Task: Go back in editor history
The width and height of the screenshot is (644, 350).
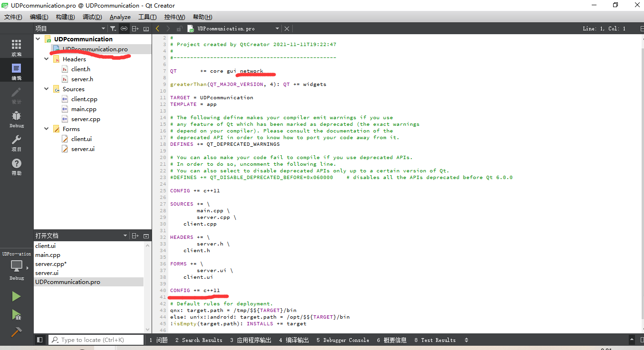Action: (x=157, y=28)
